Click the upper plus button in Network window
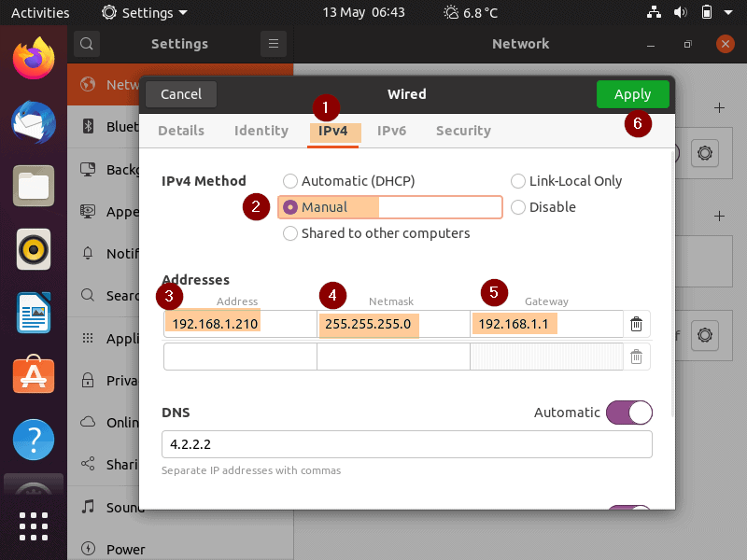 719,108
